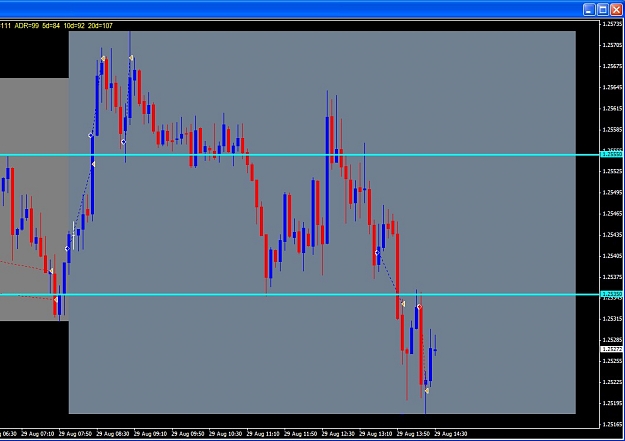Click the 1.25315 price scale label
Image resolution: width=625 pixels, height=441 pixels.
click(x=612, y=319)
